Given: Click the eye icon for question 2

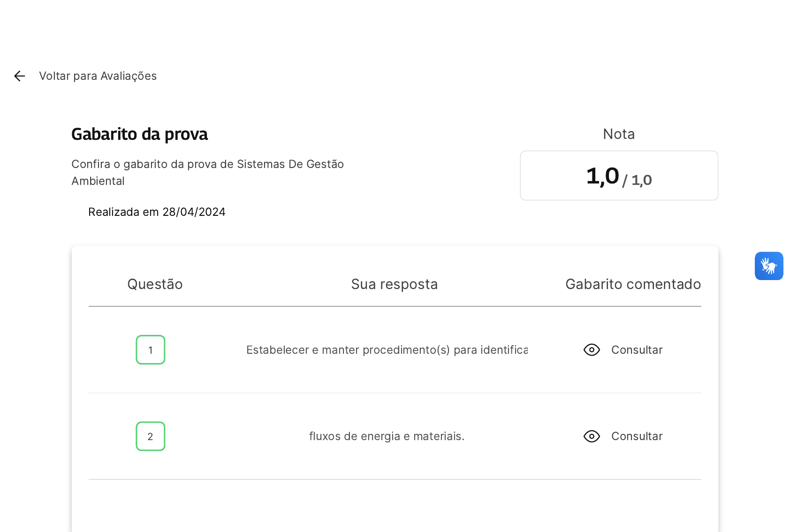Looking at the screenshot, I should point(592,436).
